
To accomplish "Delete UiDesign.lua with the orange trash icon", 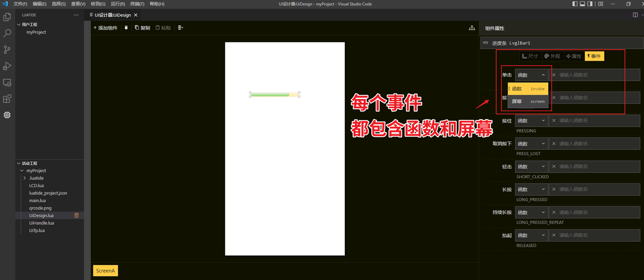I will coord(77,215).
